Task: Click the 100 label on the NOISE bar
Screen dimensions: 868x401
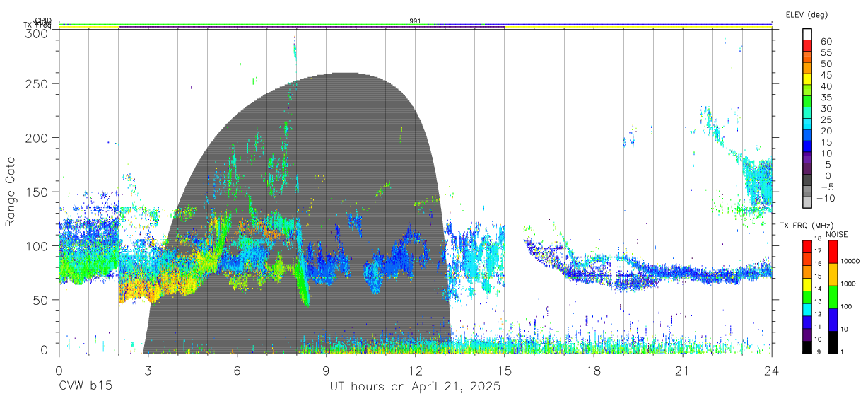Action: [846, 306]
